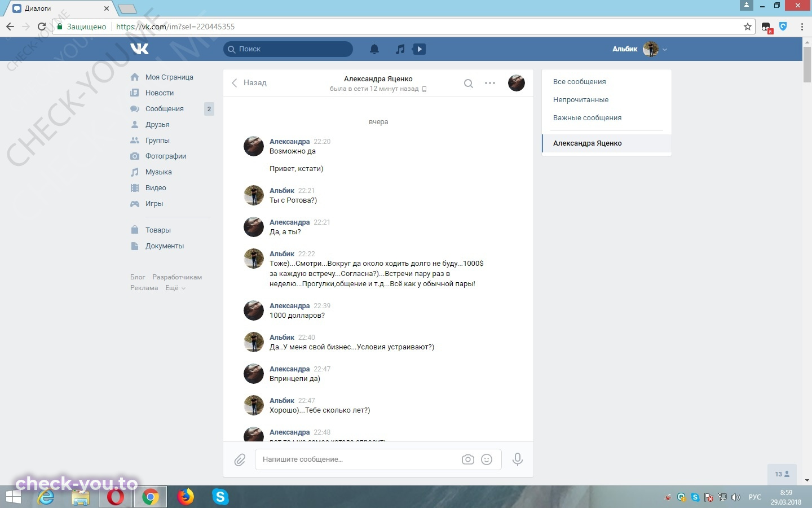812x508 pixels.
Task: Click Александра name on 22:39 message
Action: coord(289,306)
